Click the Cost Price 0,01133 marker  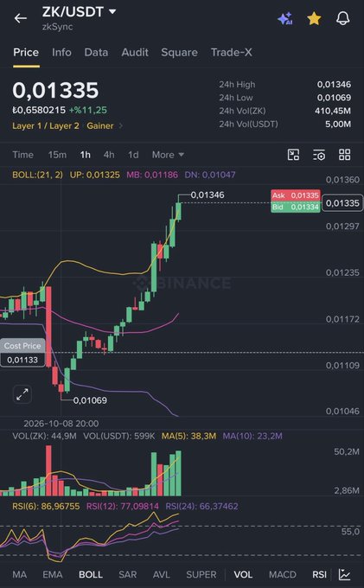[x=22, y=353]
